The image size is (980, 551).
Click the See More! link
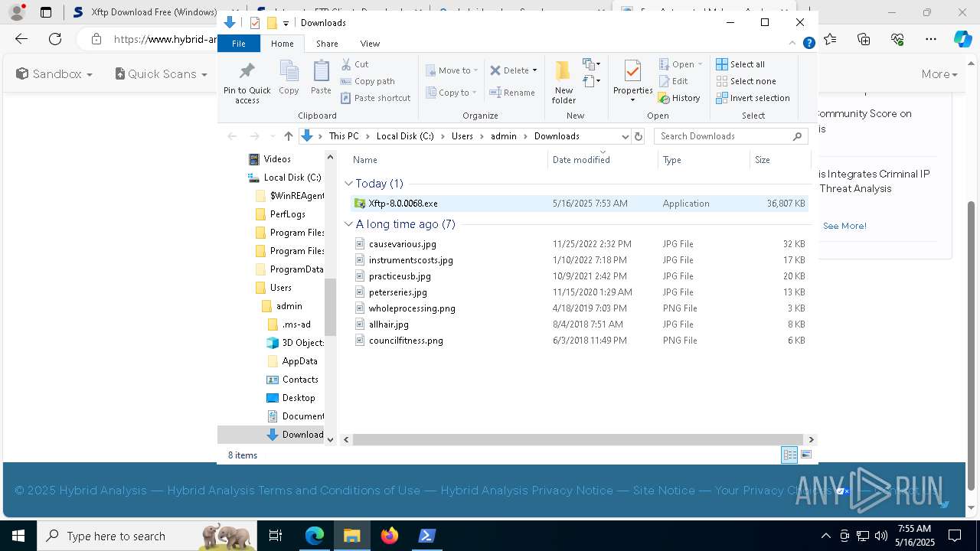844,226
